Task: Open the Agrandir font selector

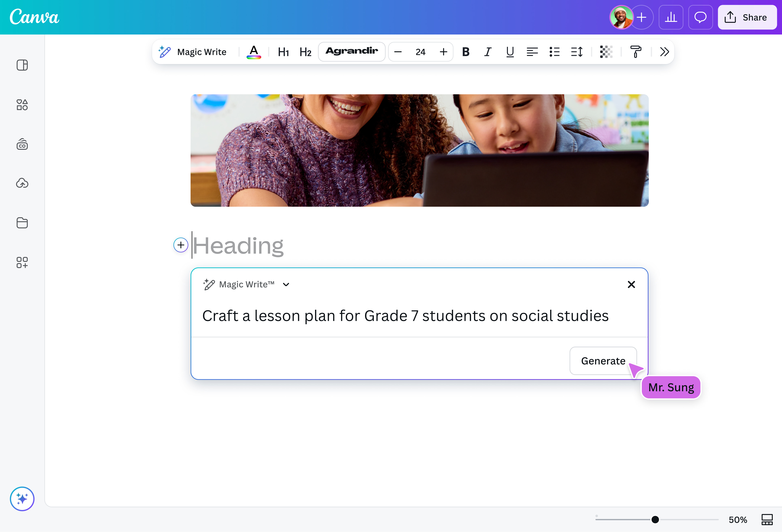Action: point(352,52)
